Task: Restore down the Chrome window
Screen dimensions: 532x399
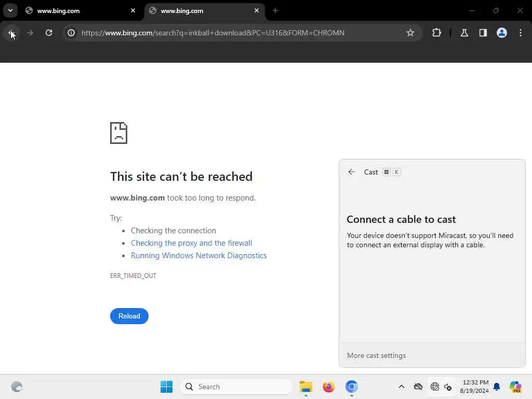Action: 496,11
